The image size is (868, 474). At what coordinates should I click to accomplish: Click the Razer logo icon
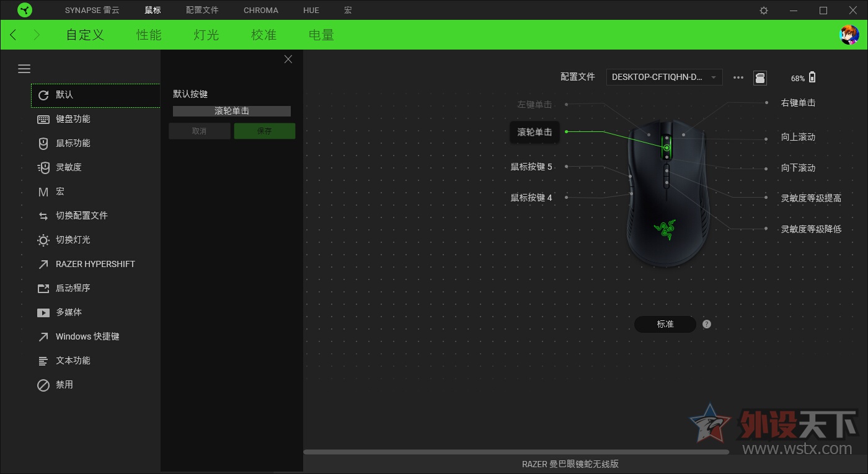point(24,10)
